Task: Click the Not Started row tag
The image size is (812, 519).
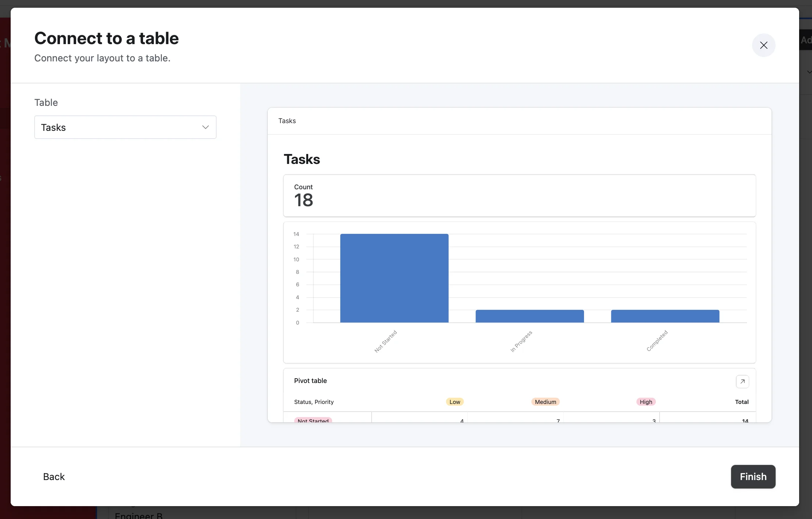Action: pos(313,420)
